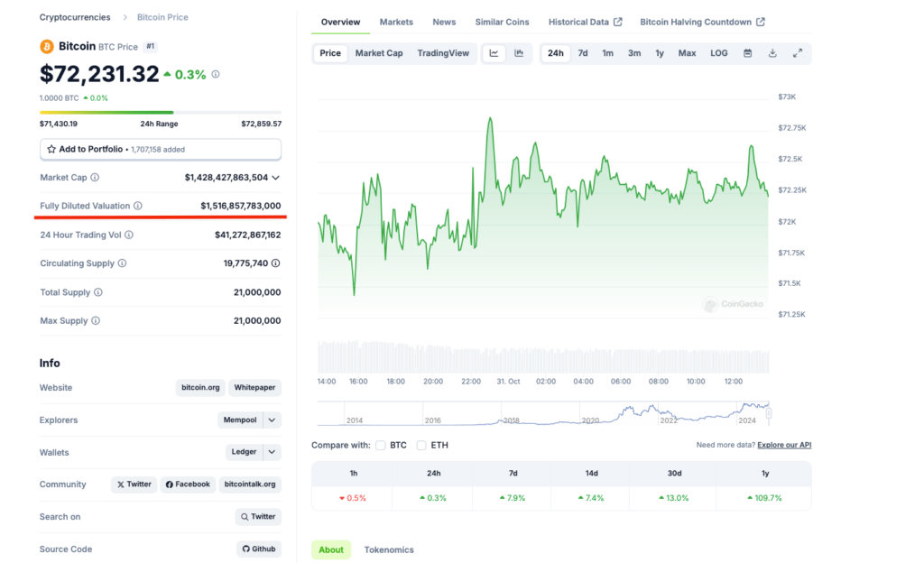Toggle the LOG scale on the chart
Screen dimensions: 924x563
719,53
